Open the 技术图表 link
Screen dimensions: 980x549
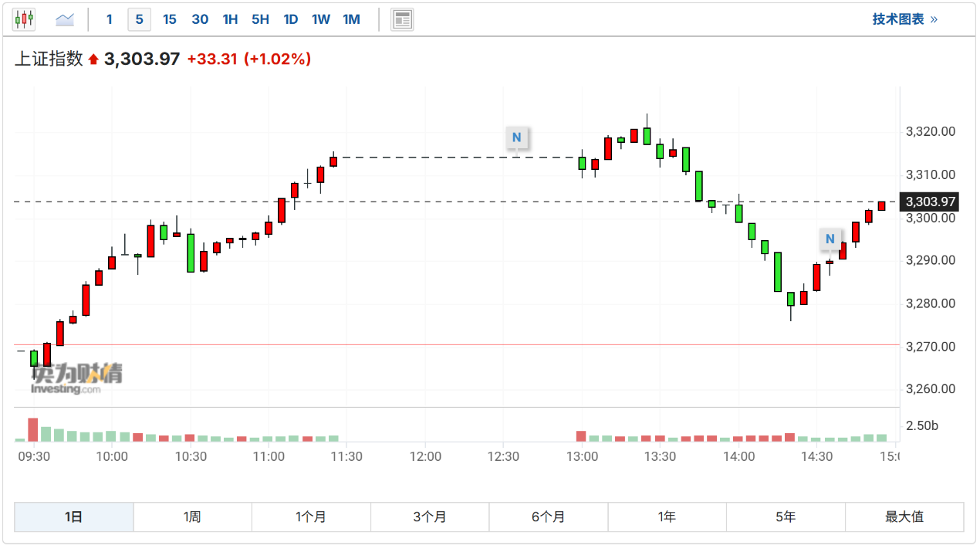point(905,19)
